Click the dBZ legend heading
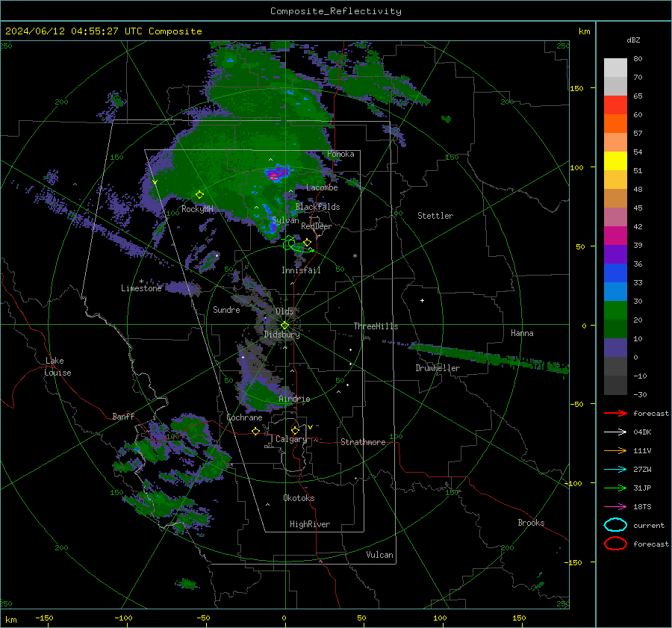Image resolution: width=672 pixels, height=628 pixels. click(633, 40)
